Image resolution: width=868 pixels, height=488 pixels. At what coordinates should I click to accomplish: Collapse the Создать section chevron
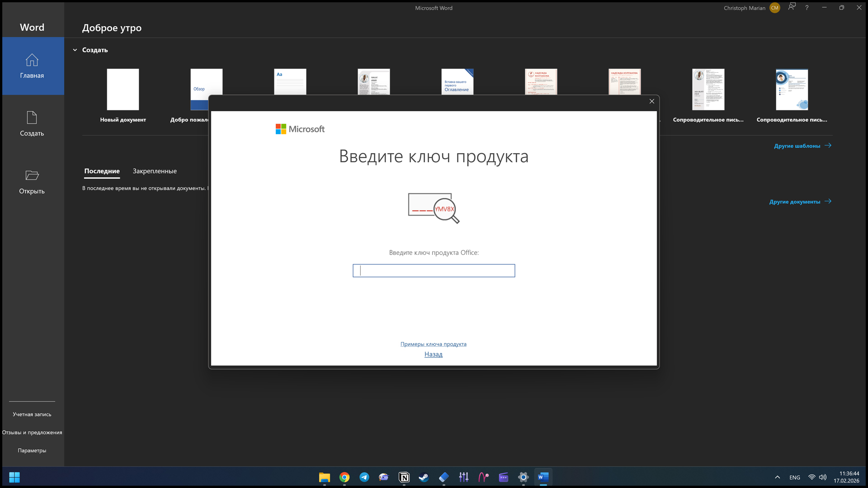[x=75, y=50]
